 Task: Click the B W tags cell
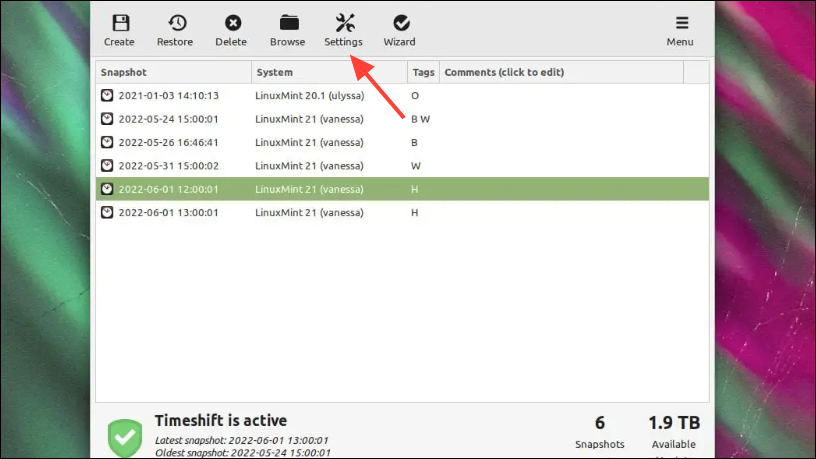click(x=420, y=119)
